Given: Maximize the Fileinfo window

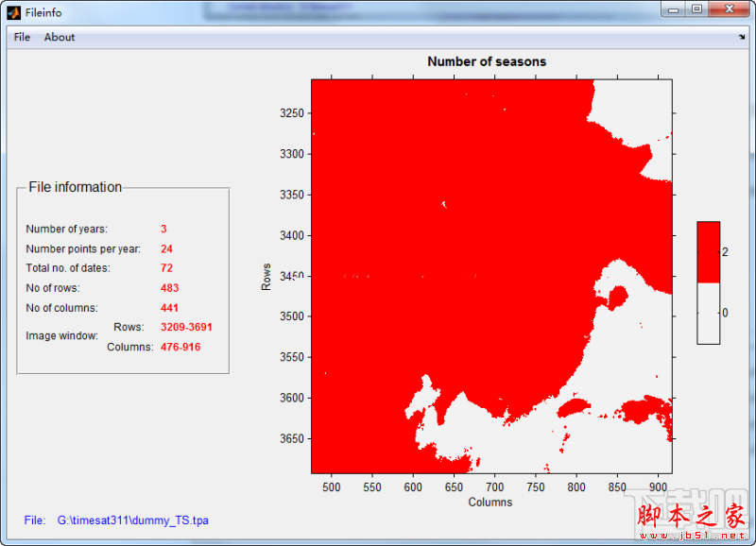Looking at the screenshot, I should pyautogui.click(x=697, y=9).
